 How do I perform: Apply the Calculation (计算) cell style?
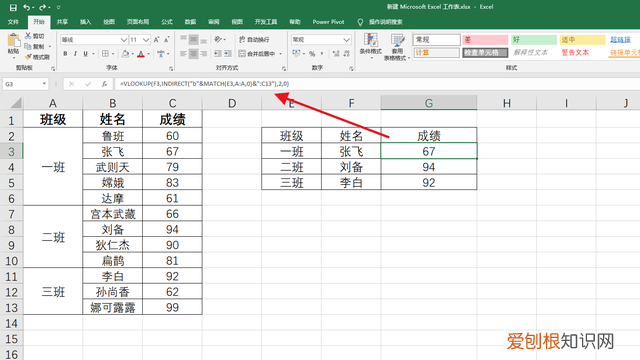click(436, 53)
